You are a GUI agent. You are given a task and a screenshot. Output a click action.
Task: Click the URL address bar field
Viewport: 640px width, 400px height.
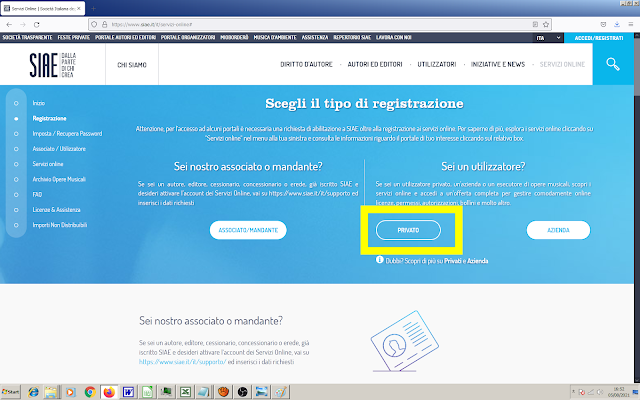point(320,24)
